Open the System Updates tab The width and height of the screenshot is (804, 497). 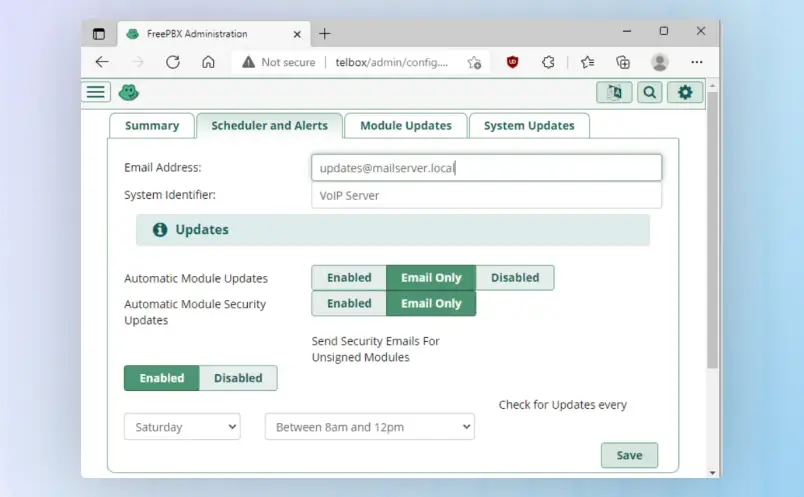pyautogui.click(x=529, y=126)
